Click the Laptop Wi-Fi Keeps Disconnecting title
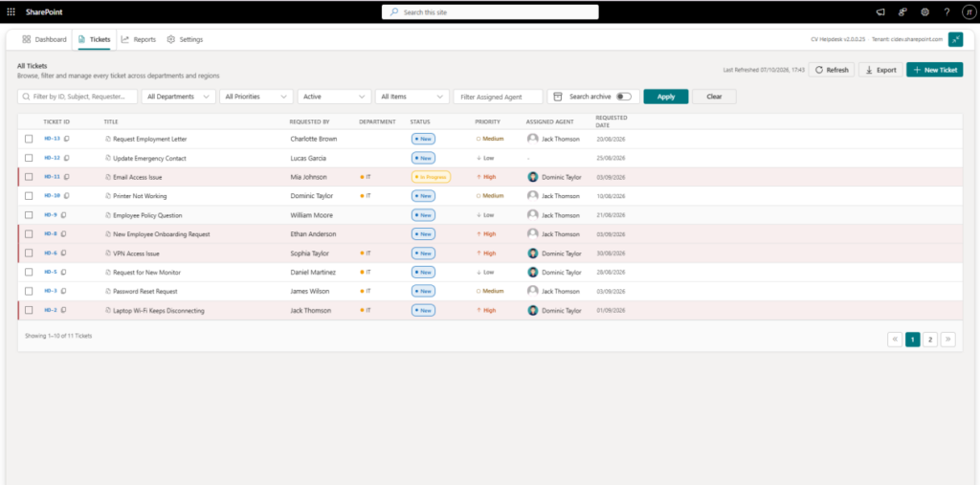The height and width of the screenshot is (485, 980). [x=159, y=311]
